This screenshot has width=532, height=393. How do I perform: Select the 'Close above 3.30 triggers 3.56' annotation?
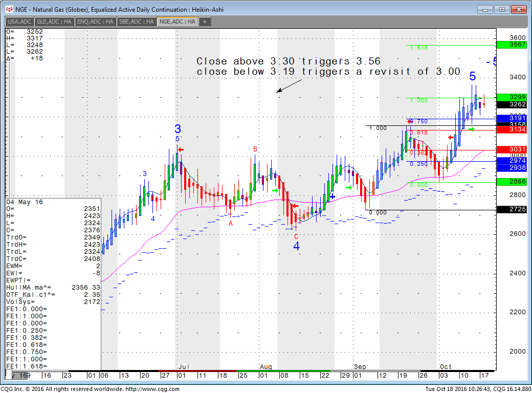click(289, 61)
